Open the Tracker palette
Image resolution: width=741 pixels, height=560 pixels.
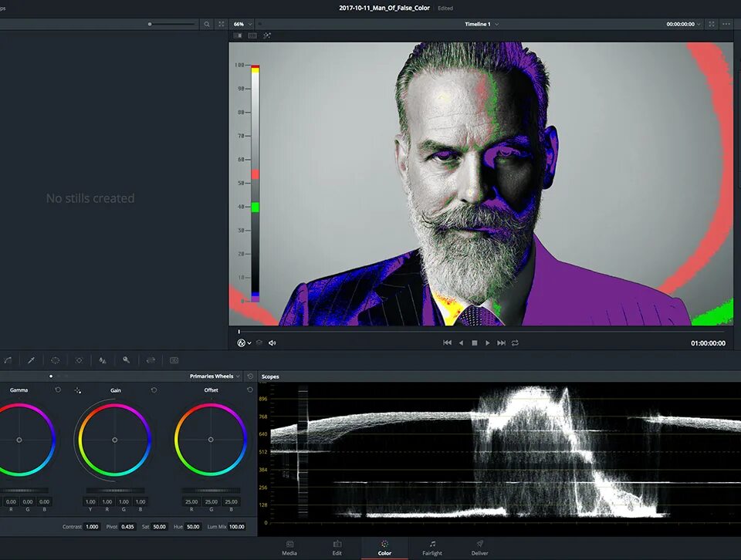pyautogui.click(x=80, y=360)
